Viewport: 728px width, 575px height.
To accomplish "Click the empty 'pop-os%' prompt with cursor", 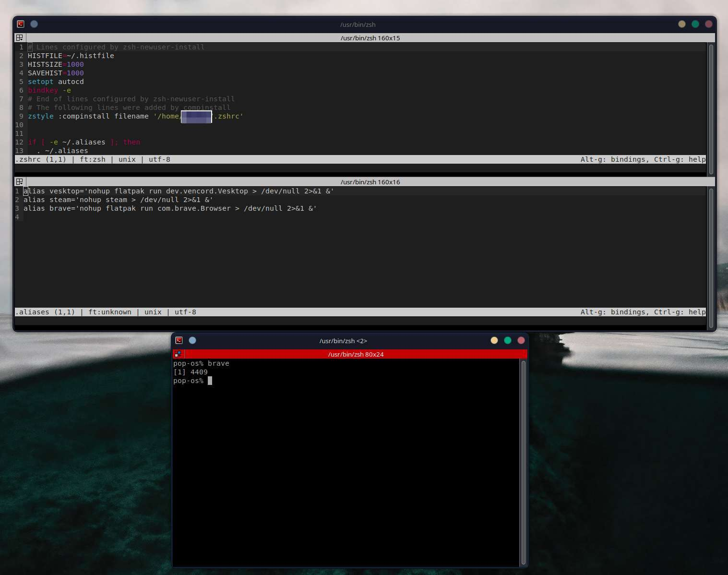I will point(192,381).
